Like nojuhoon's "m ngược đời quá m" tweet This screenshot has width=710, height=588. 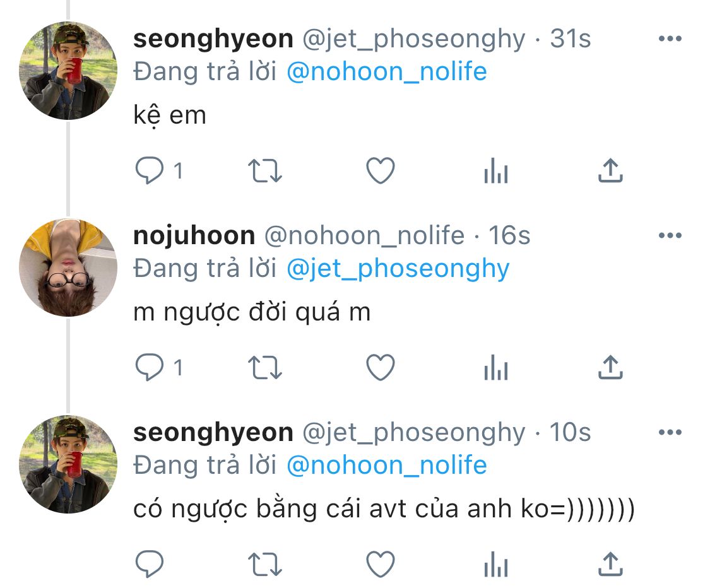click(381, 367)
